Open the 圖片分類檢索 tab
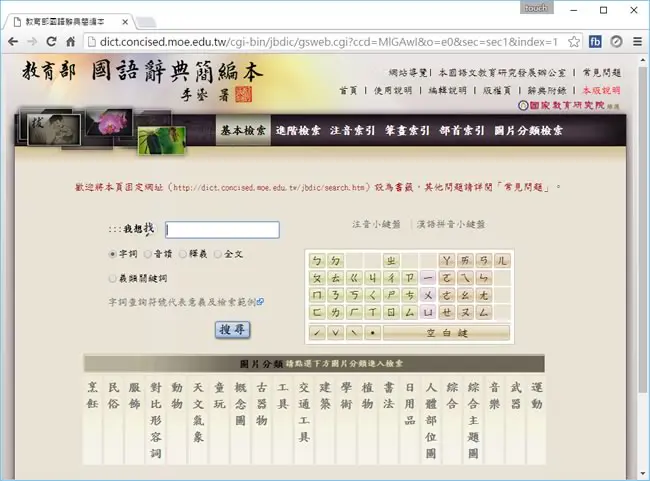 (529, 130)
